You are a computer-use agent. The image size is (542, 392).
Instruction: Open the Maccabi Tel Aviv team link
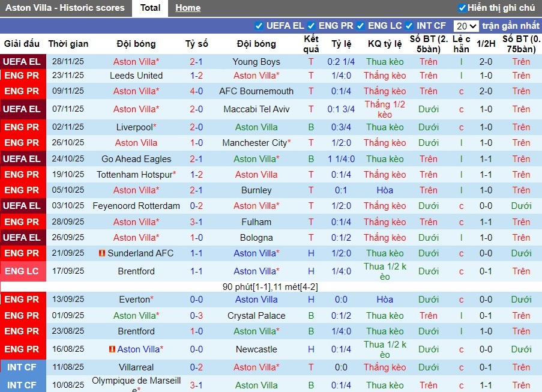[256, 109]
